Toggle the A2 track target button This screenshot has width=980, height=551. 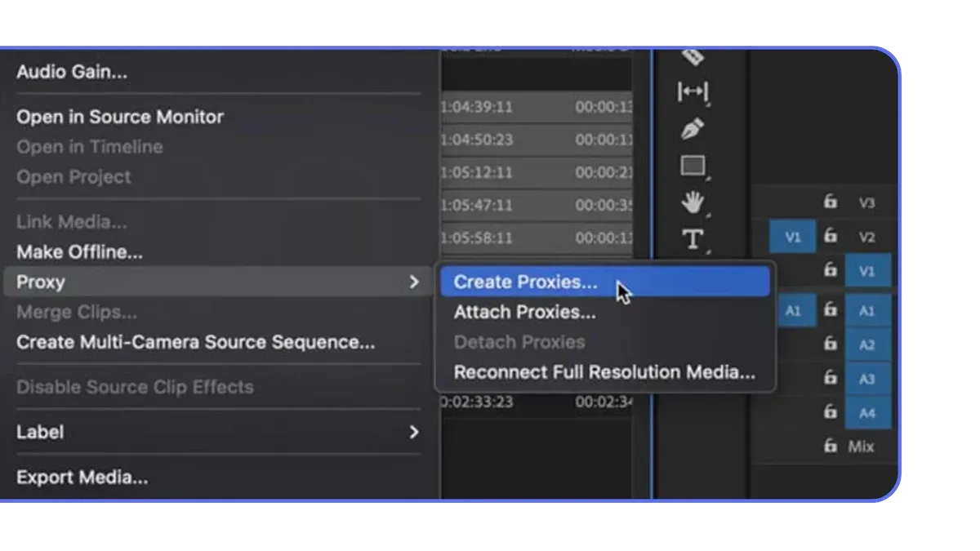click(867, 344)
